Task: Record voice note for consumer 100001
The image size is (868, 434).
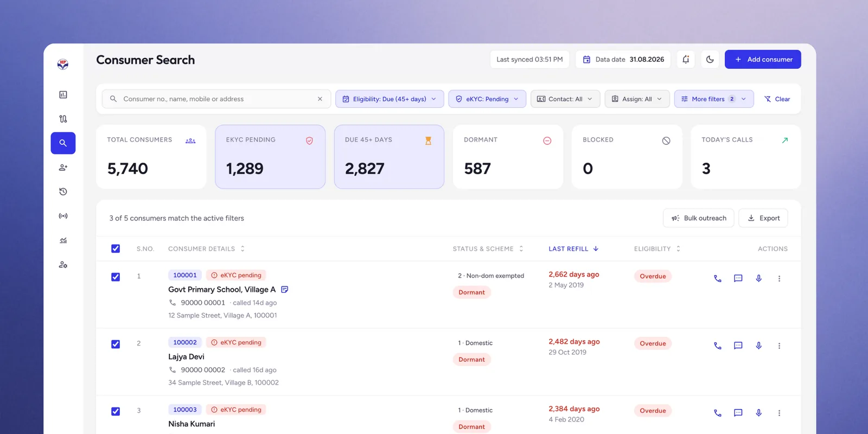Action: point(759,278)
